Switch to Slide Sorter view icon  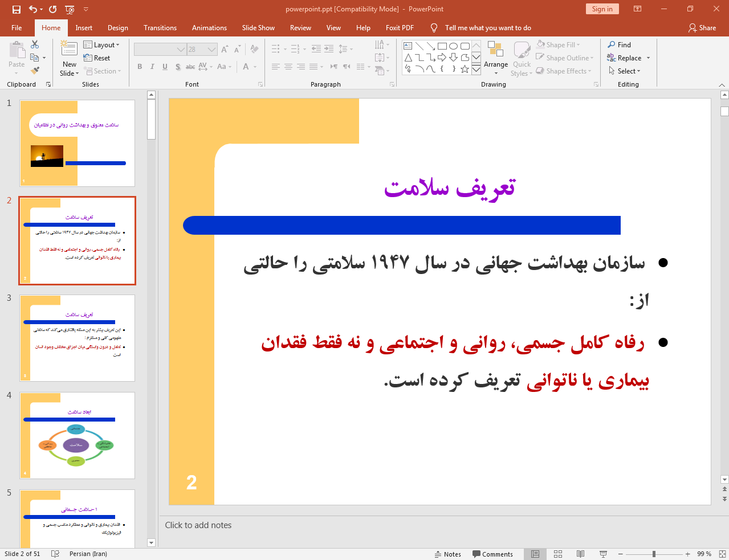click(558, 554)
